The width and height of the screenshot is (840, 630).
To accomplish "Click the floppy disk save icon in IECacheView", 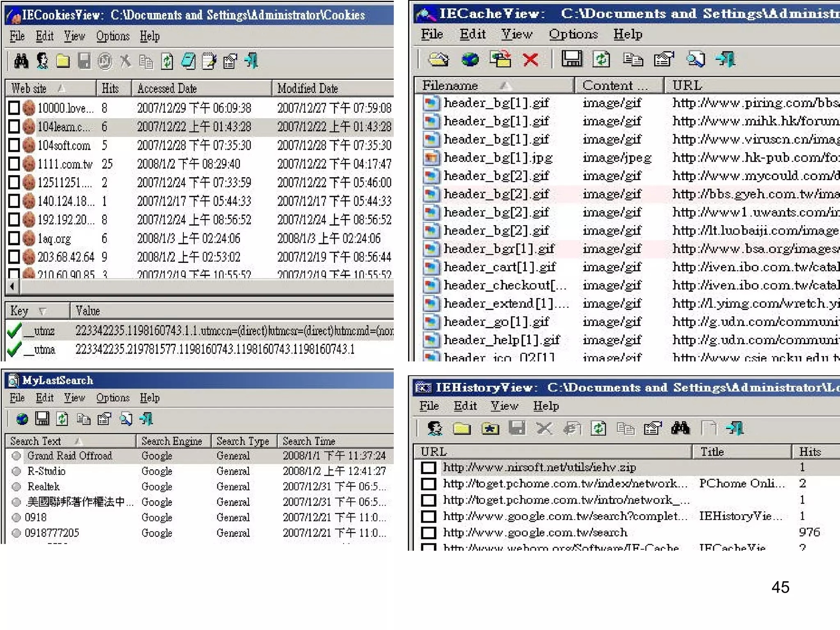I will pos(571,59).
